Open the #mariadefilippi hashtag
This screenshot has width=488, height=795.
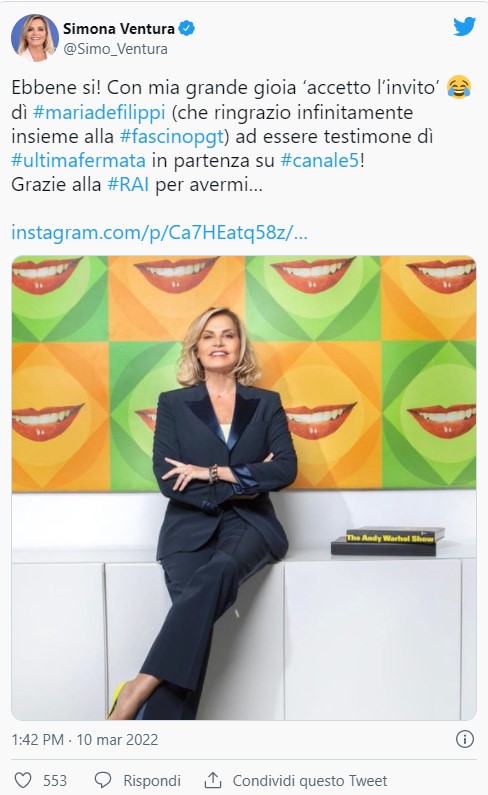coord(99,112)
